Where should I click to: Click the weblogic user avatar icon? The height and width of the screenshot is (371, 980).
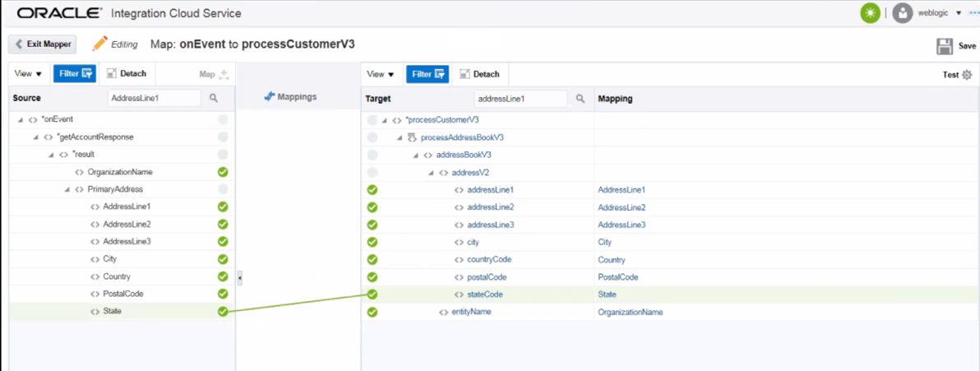pos(903,13)
